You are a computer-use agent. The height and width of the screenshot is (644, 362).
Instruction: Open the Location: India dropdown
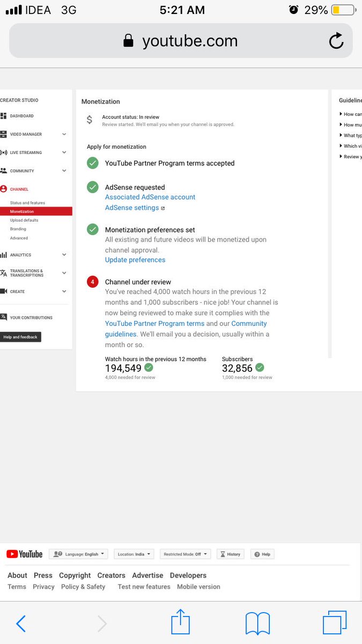pyautogui.click(x=134, y=554)
